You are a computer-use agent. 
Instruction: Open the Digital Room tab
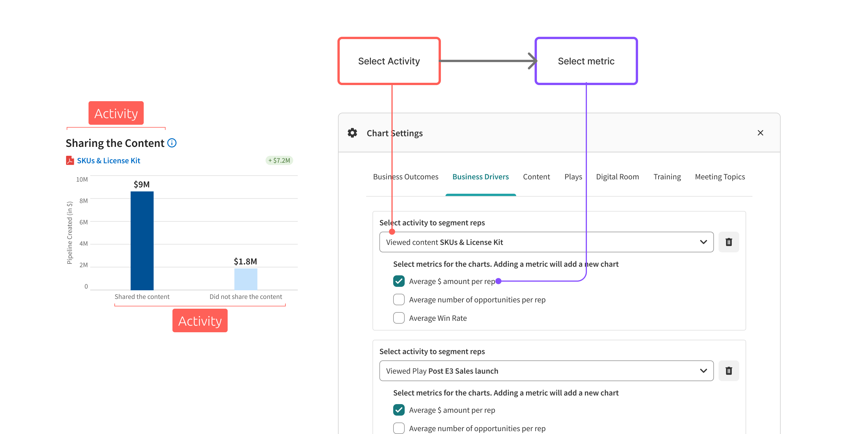click(617, 177)
